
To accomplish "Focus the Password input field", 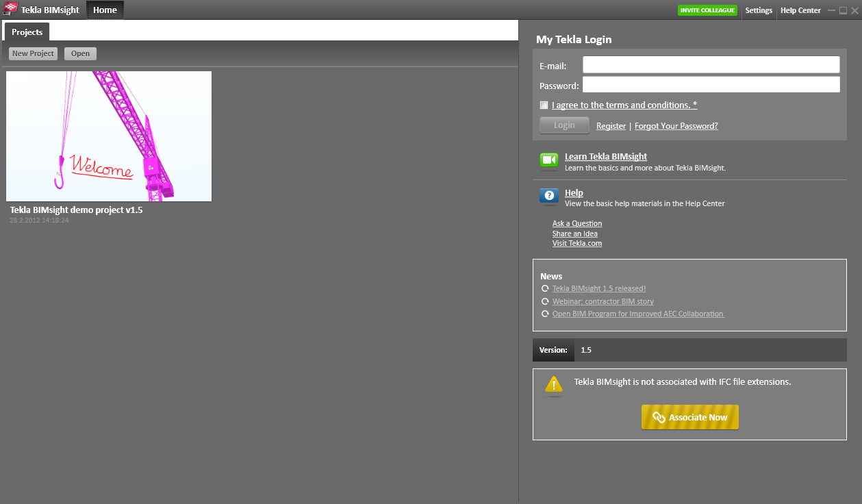I will coord(711,84).
